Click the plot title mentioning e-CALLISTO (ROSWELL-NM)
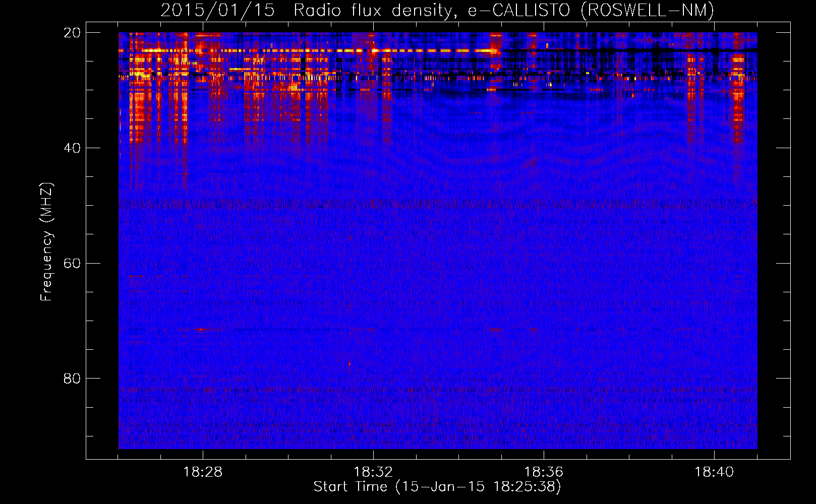The width and height of the screenshot is (816, 504). [437, 11]
